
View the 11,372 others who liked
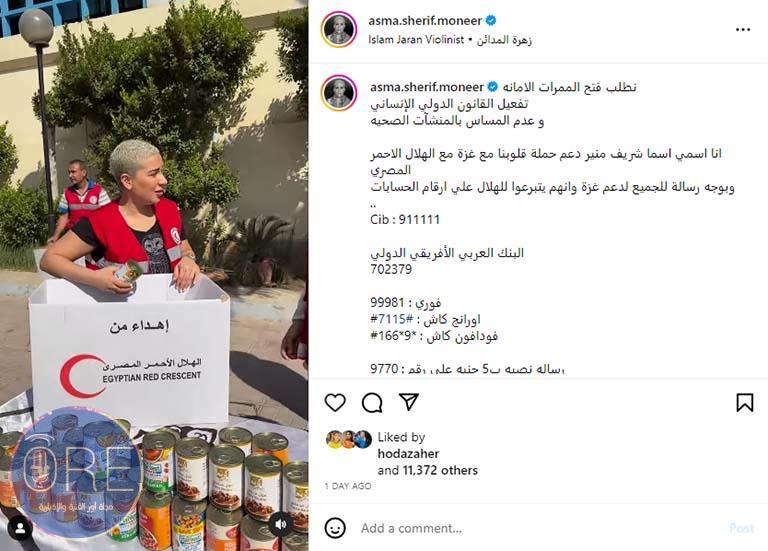[440, 470]
